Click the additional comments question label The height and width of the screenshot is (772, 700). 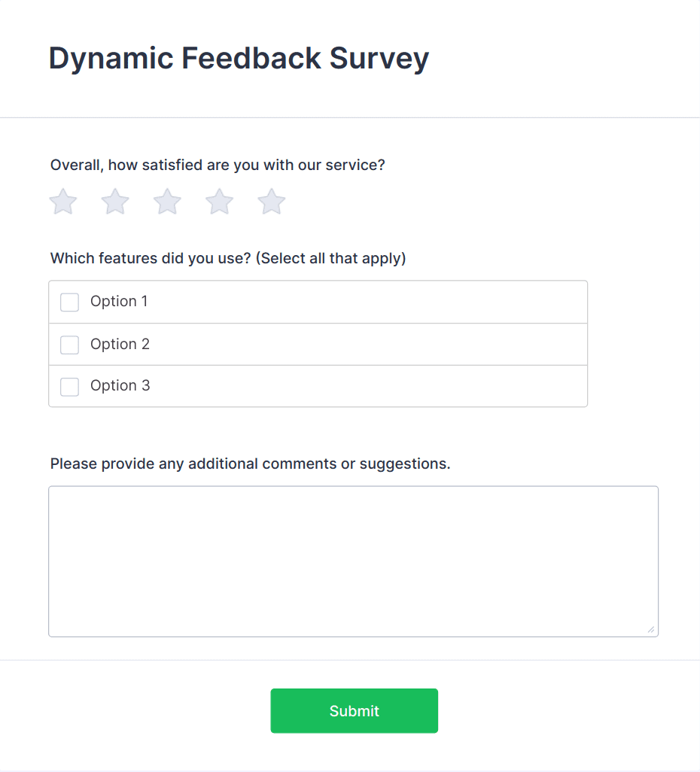click(x=250, y=464)
